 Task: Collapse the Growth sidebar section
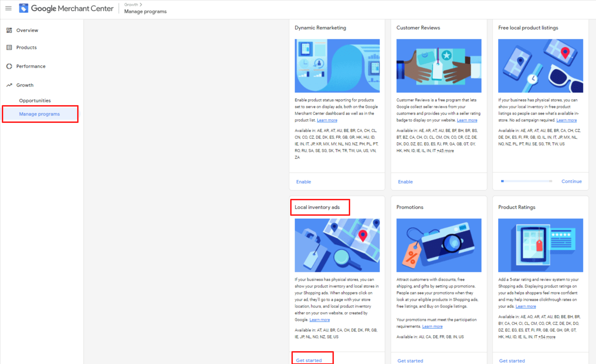pos(25,85)
